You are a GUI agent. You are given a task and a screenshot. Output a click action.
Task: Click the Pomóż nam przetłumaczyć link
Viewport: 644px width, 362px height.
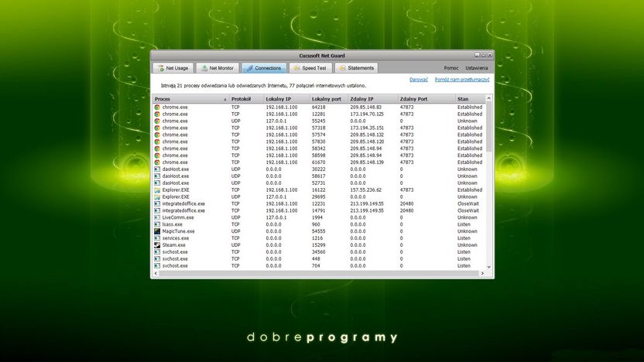click(462, 80)
